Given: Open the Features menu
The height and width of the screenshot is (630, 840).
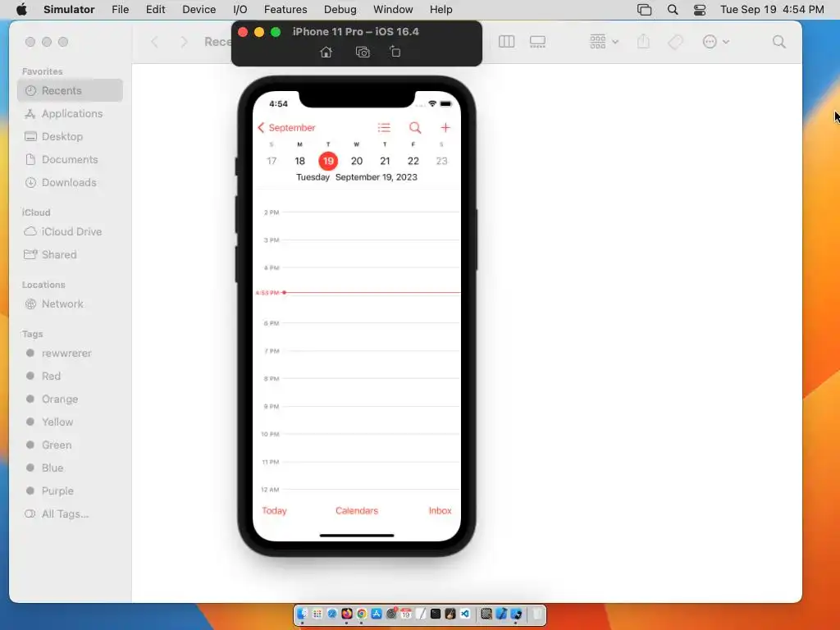Looking at the screenshot, I should click(285, 10).
